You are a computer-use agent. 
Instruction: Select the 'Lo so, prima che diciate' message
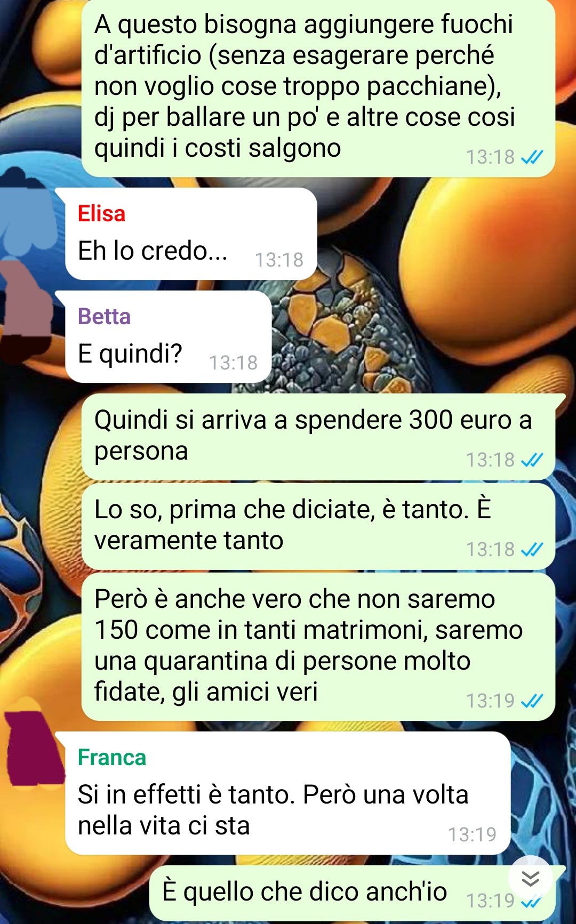coord(318,526)
